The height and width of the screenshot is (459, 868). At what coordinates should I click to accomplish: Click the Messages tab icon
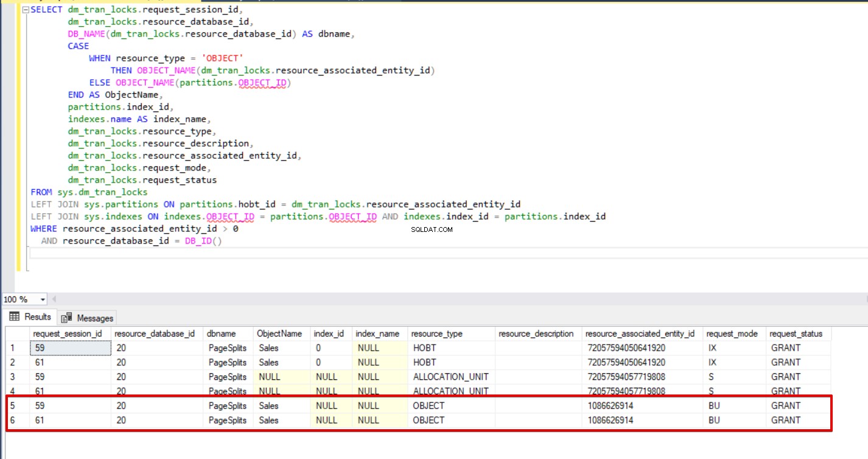[67, 318]
